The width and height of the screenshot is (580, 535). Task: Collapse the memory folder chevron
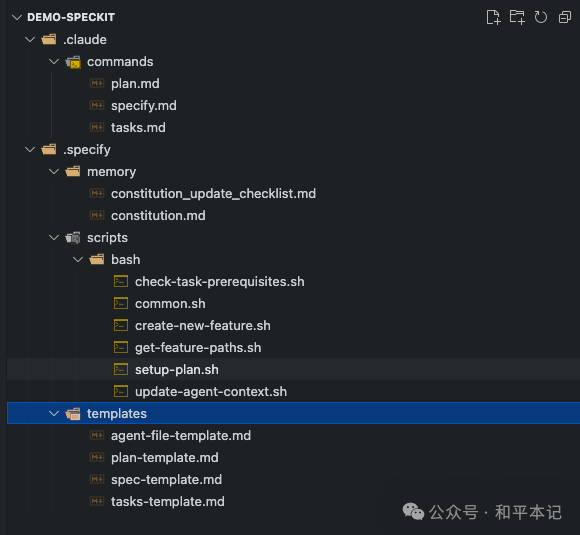click(x=54, y=171)
